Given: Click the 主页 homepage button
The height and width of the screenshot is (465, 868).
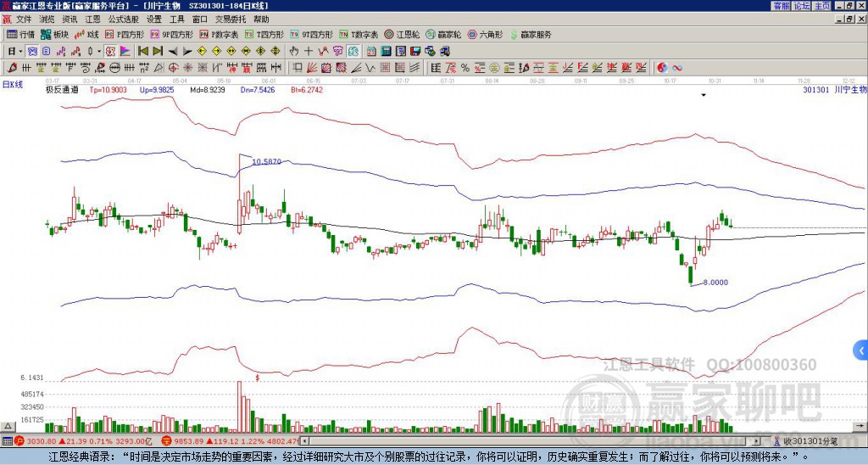Looking at the screenshot, I should click(x=822, y=6).
